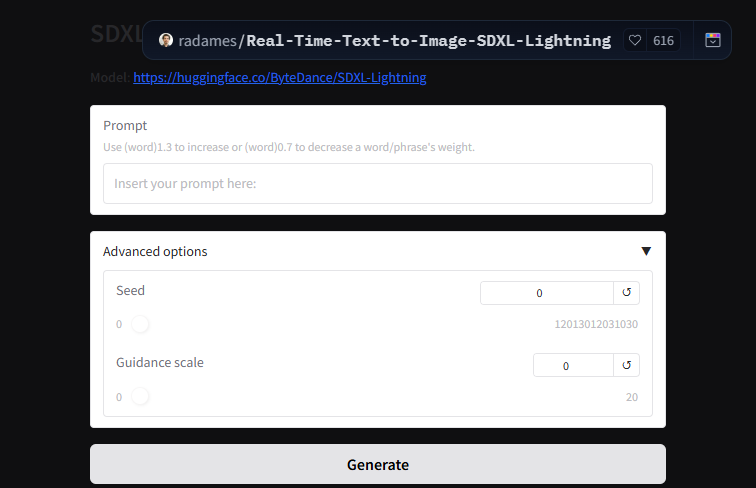This screenshot has width=756, height=488.
Task: Click the Guidance scale maximum value 20
Action: [632, 397]
